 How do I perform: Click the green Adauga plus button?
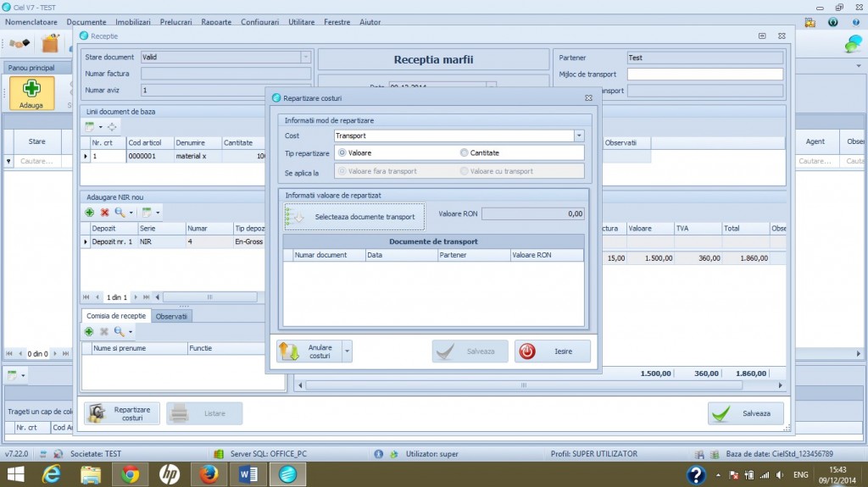point(31,93)
